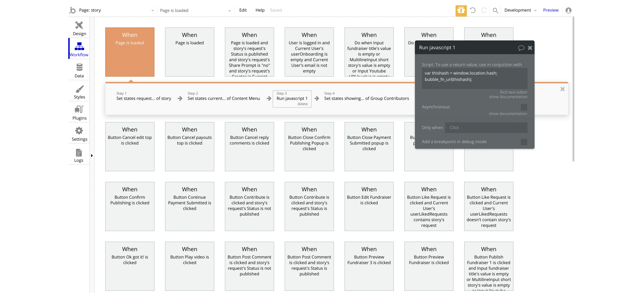Click the search magnifier icon
This screenshot has width=644, height=294.
coord(495,11)
